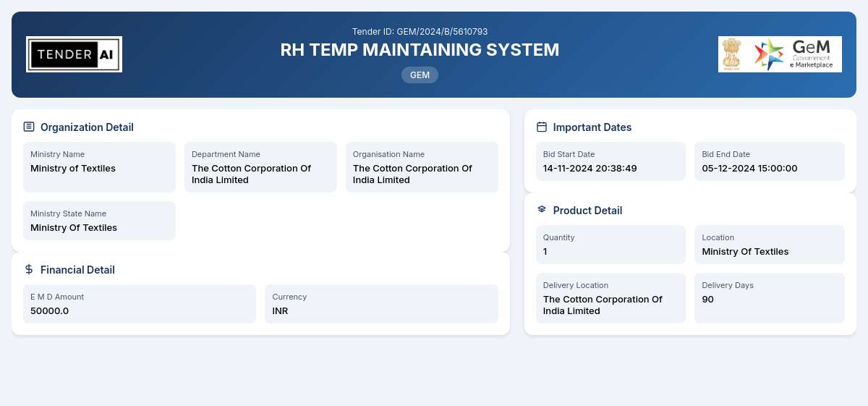Click the Delivery Days label
Image resolution: width=868 pixels, height=406 pixels.
[728, 285]
